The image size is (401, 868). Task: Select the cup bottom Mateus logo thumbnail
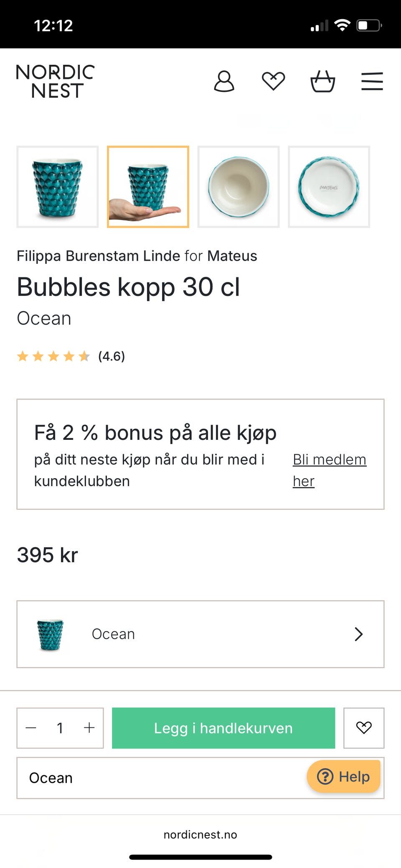click(329, 187)
